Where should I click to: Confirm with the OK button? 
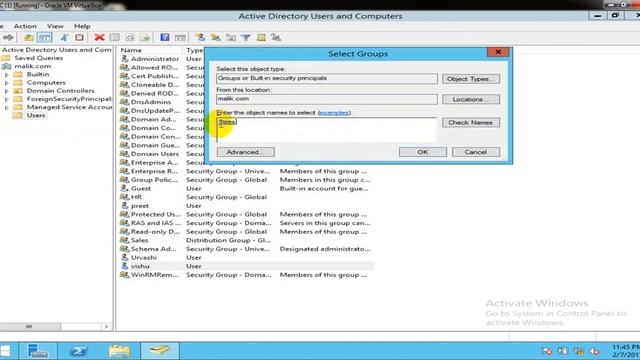pos(423,152)
